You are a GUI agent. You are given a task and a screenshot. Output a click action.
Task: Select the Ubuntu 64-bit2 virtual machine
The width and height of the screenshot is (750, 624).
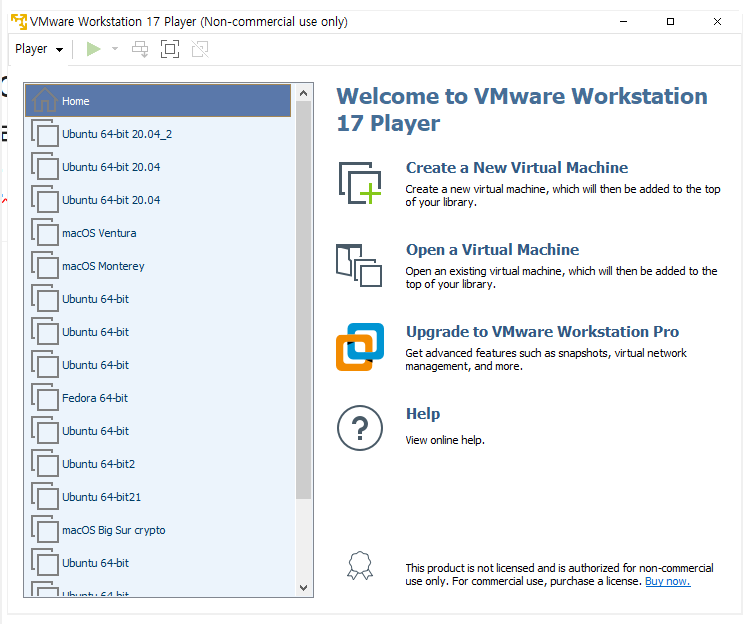(x=158, y=464)
